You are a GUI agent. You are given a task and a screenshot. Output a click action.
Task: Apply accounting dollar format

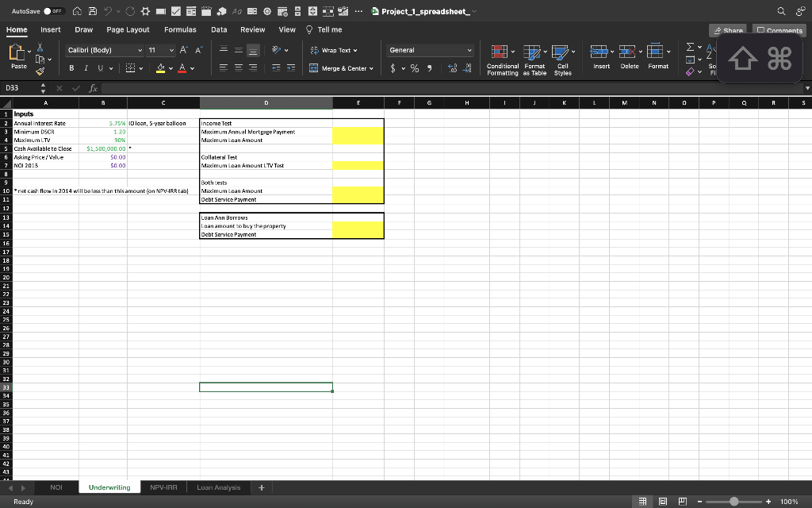click(x=393, y=68)
